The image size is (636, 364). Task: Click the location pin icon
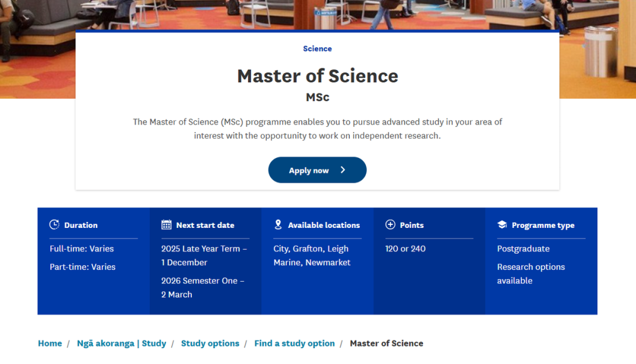279,225
